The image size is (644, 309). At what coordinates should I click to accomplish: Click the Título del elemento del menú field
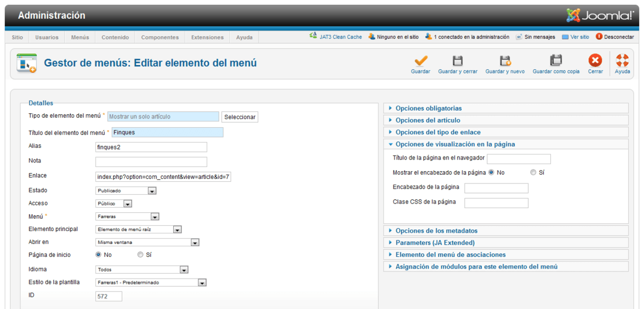[x=167, y=132]
